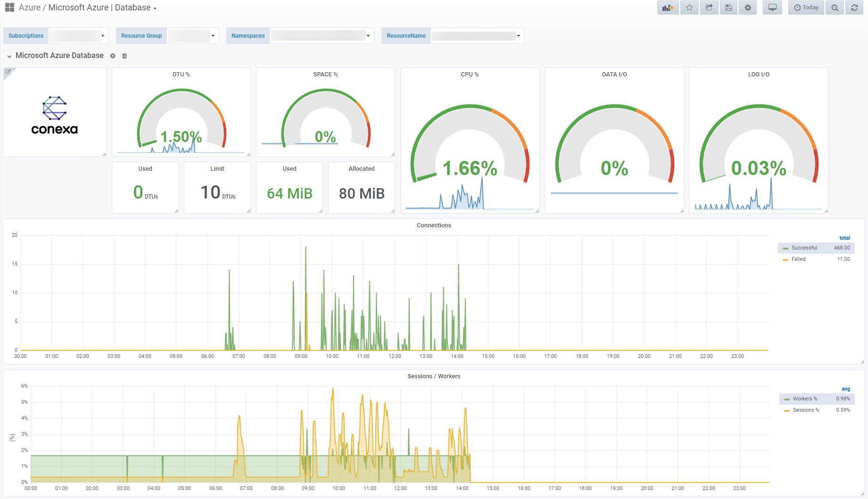
Task: Click the CPU % panel title
Action: (470, 75)
